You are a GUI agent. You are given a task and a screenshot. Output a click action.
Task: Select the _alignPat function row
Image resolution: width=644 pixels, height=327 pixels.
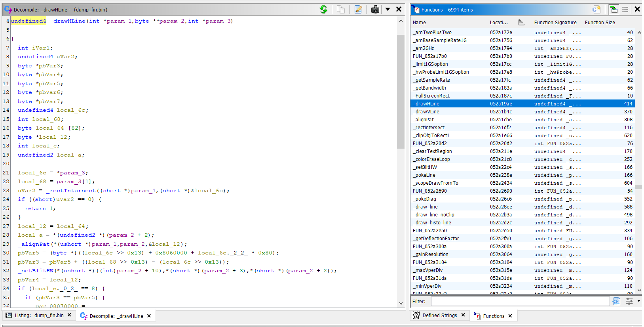point(522,120)
